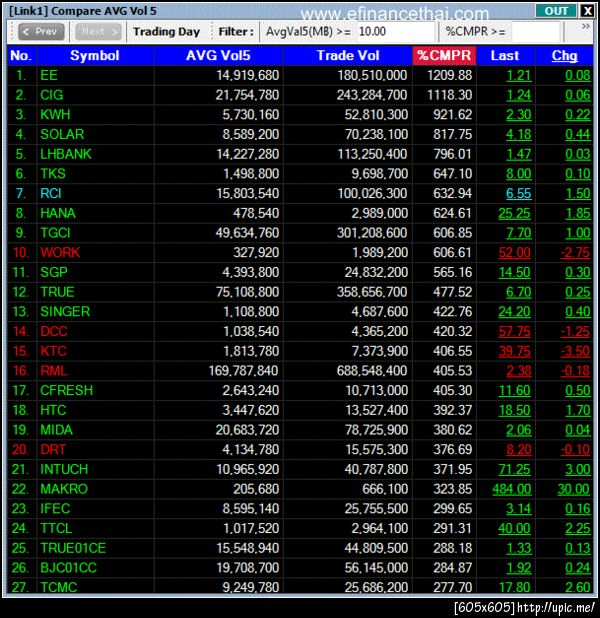
Task: Select the red DCC symbol
Action: coord(54,331)
